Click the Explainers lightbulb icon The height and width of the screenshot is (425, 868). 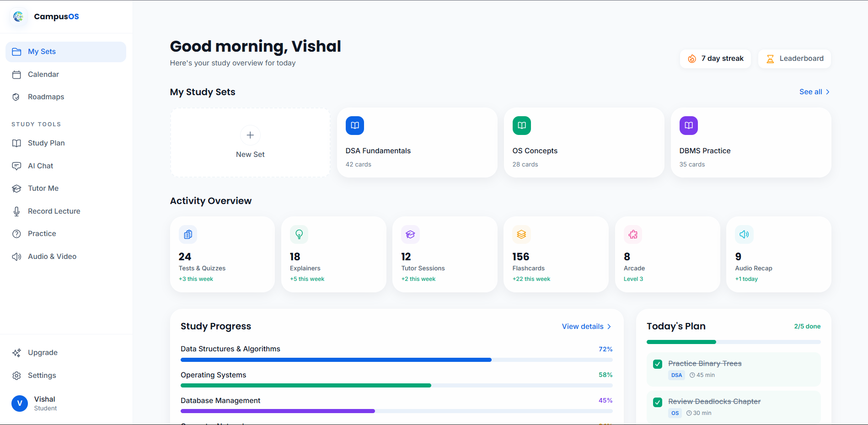[299, 235]
